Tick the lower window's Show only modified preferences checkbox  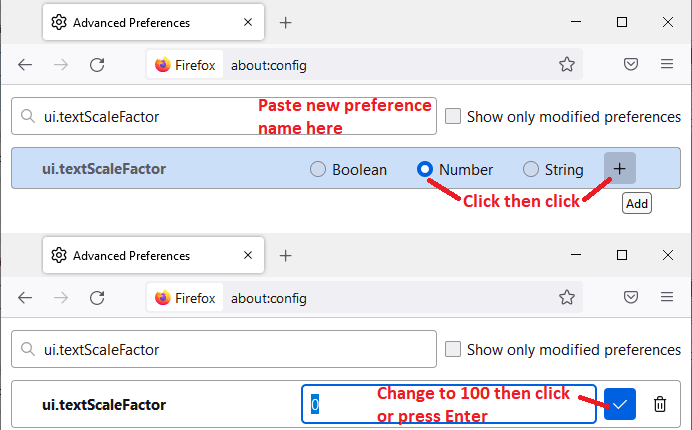453,350
